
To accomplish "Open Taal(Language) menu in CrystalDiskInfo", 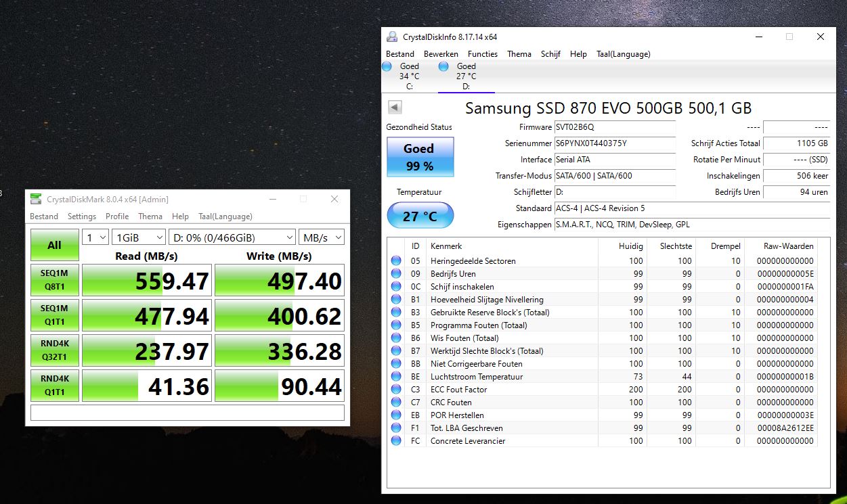I will [x=624, y=54].
